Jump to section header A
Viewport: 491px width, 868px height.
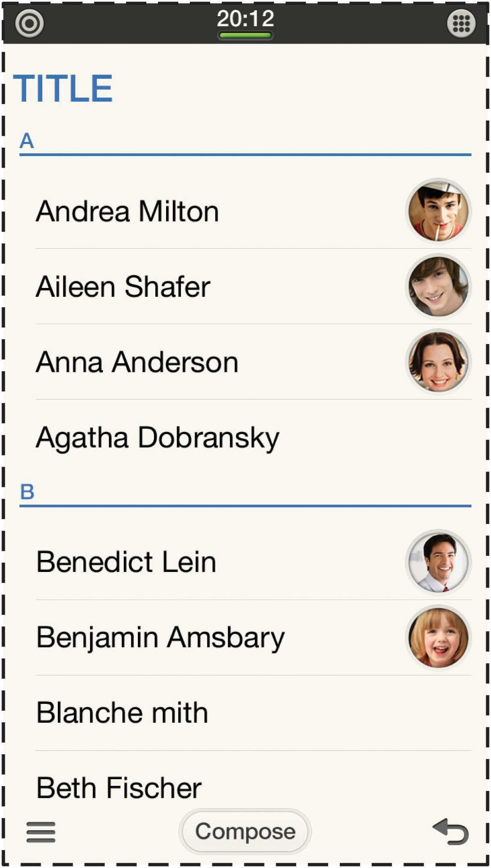[x=27, y=141]
